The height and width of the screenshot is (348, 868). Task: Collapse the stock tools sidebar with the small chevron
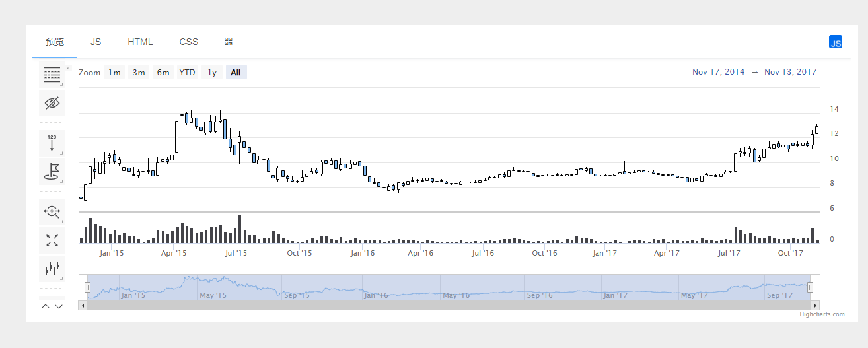69,68
